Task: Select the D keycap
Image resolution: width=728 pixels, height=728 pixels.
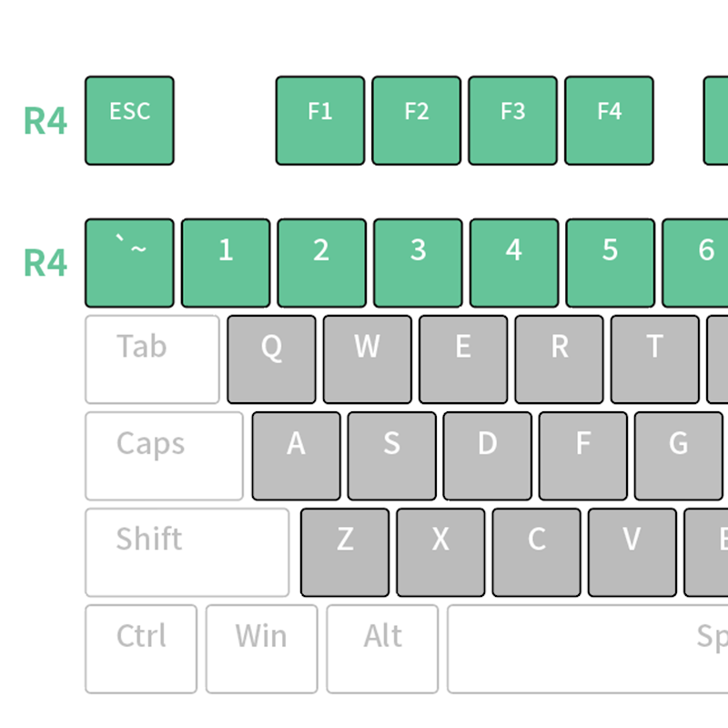Action: tap(487, 456)
